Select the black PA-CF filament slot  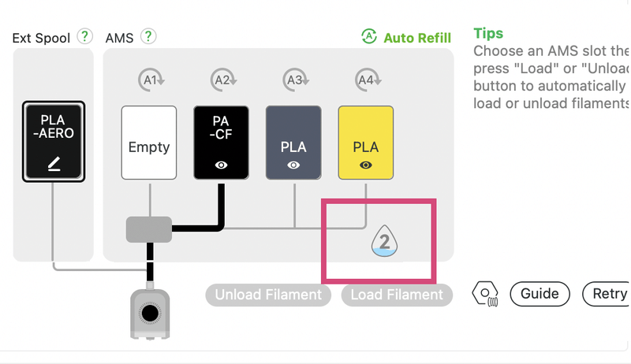[x=221, y=143]
